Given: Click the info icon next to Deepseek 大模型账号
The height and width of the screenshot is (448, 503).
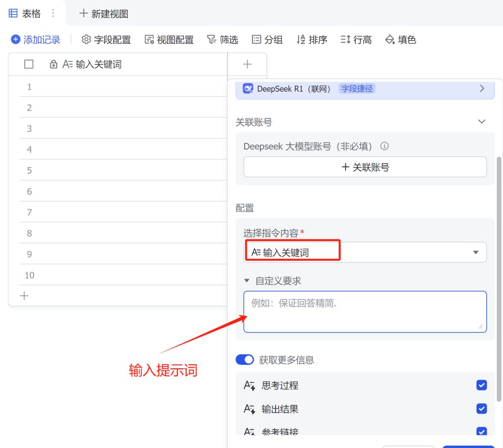Looking at the screenshot, I should (384, 146).
